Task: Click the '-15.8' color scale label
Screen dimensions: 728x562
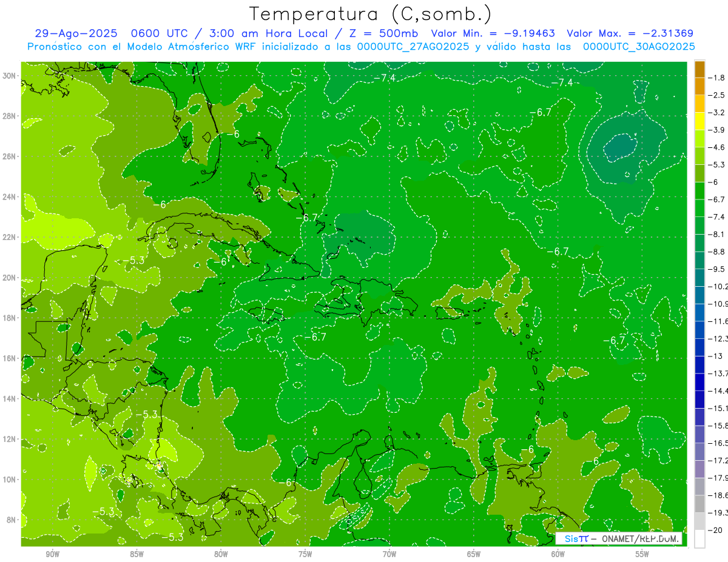Action: 718,426
